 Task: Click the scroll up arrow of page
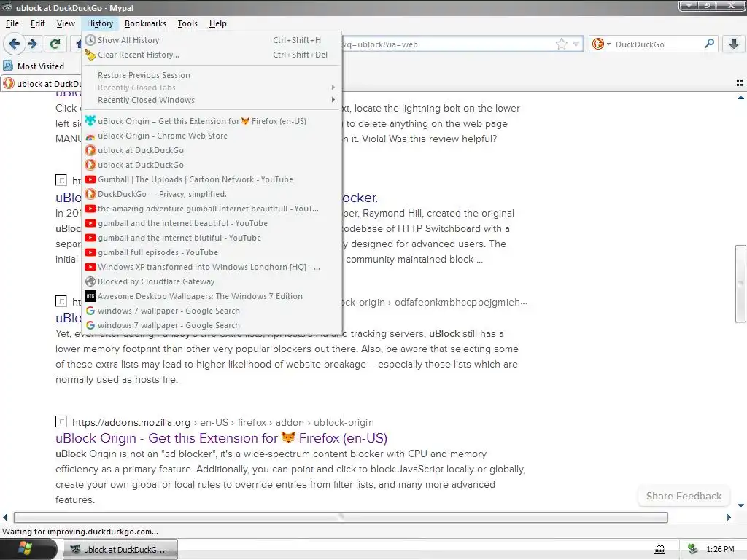pos(740,98)
